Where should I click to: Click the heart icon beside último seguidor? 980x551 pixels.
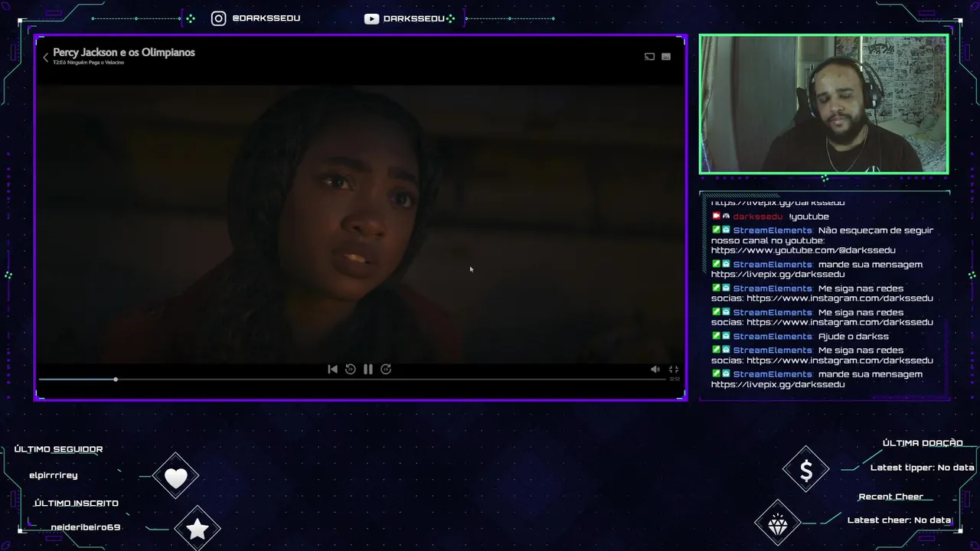(x=175, y=478)
